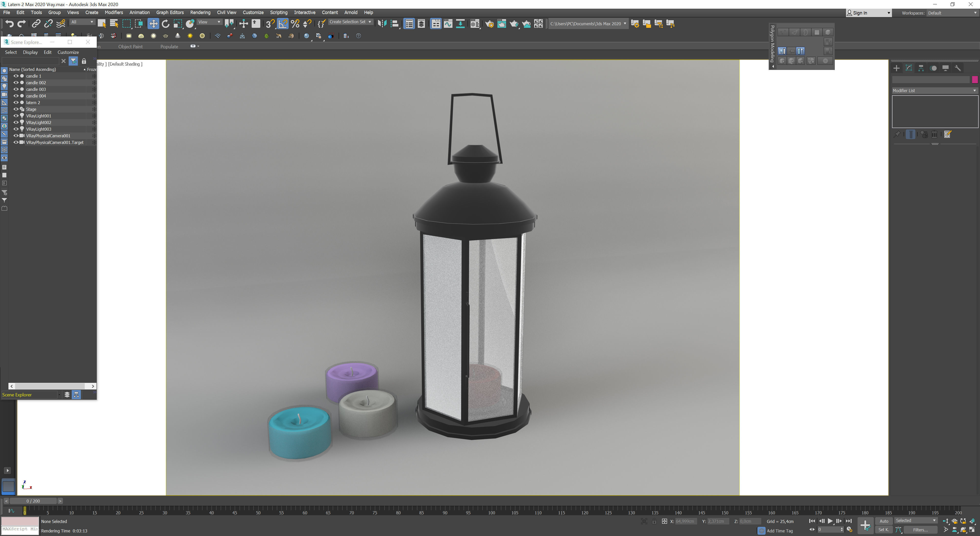Open the Modifiers menu
Image resolution: width=980 pixels, height=536 pixels.
click(x=114, y=13)
